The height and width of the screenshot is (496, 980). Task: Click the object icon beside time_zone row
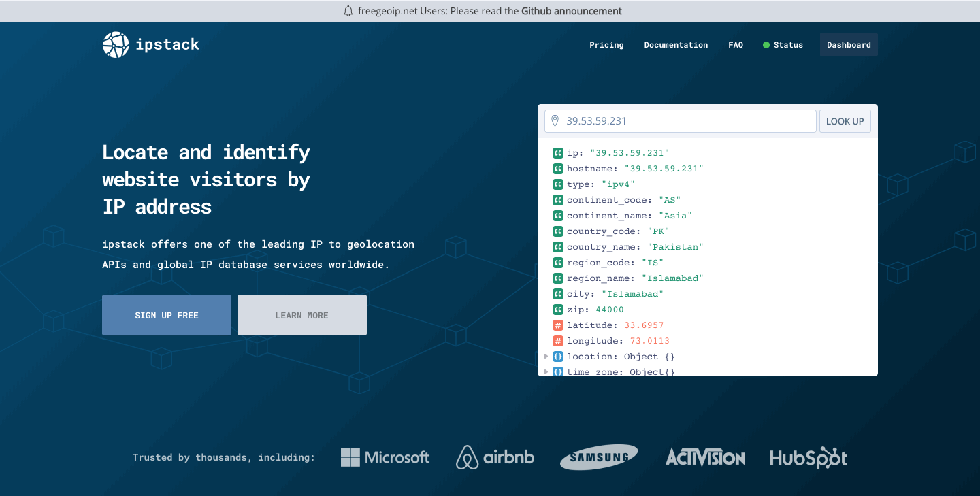click(558, 371)
